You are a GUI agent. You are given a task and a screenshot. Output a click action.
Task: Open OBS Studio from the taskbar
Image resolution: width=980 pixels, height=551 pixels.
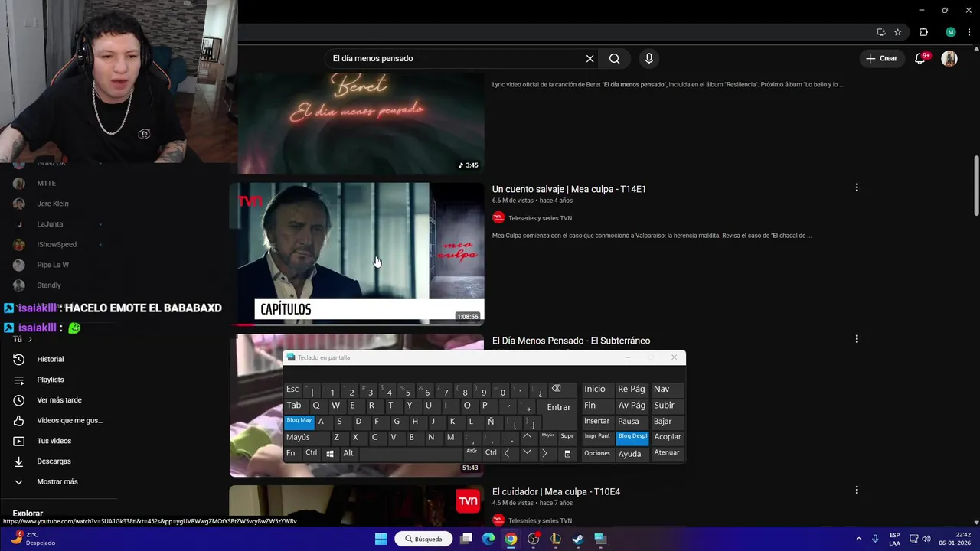pyautogui.click(x=534, y=539)
